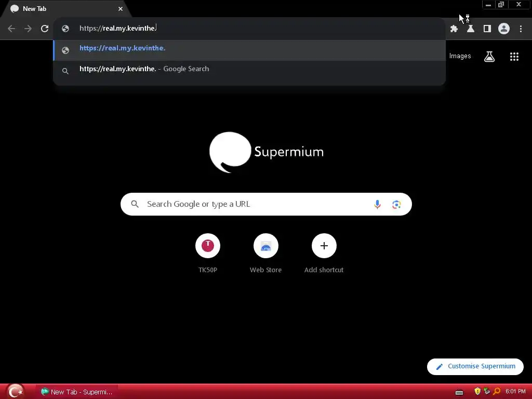The height and width of the screenshot is (399, 532).
Task: Open the profile avatar menu
Action: tap(504, 29)
